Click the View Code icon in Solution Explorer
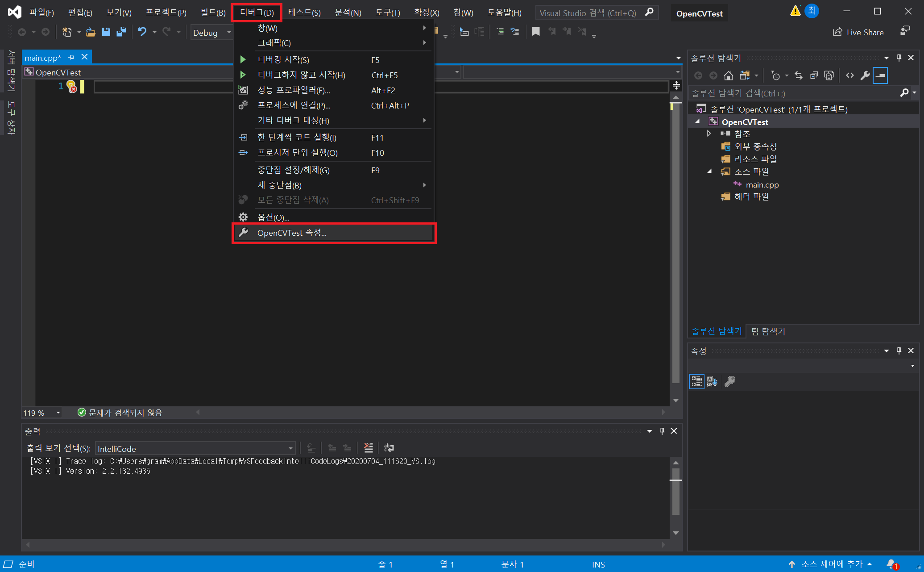 850,75
